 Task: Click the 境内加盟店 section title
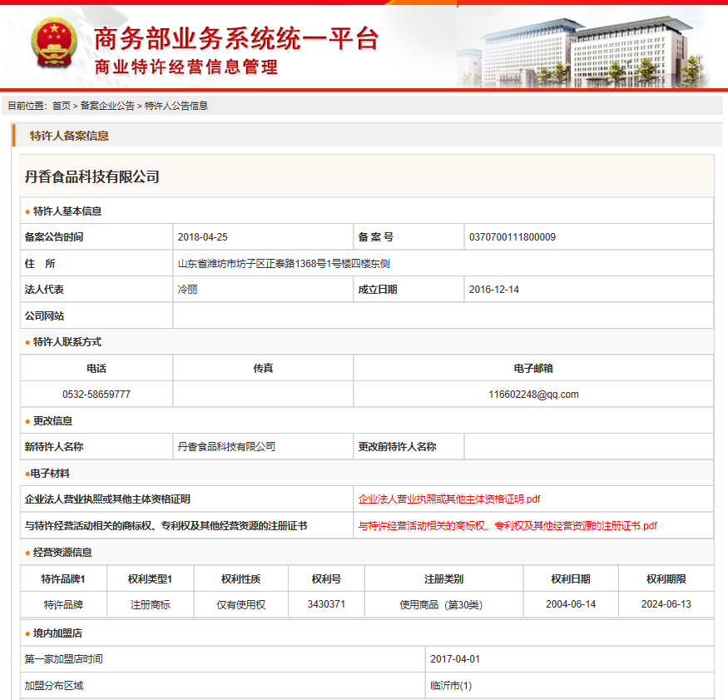[x=57, y=633]
